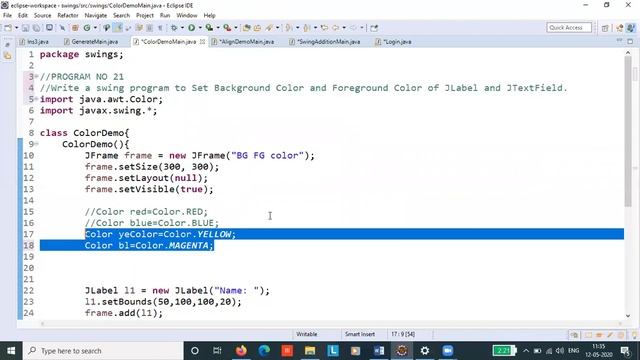
Task: Run the program with the green Run button
Action: pyautogui.click(x=191, y=28)
